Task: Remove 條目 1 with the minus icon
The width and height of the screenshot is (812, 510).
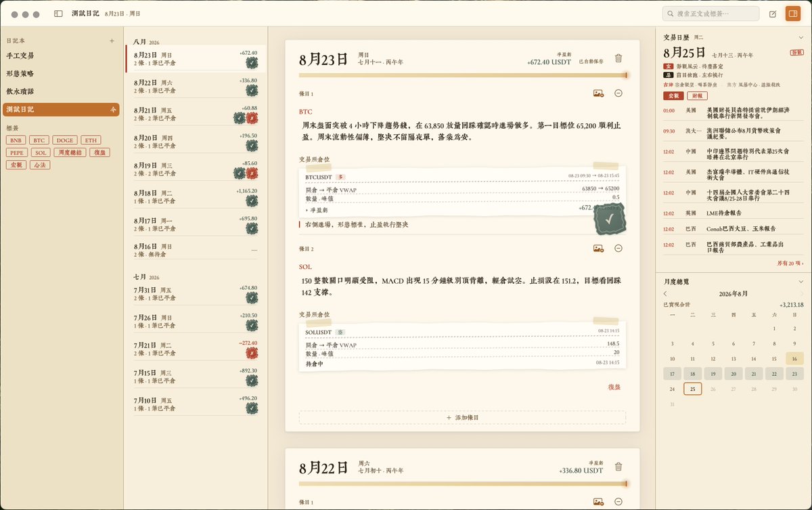Action: click(618, 93)
